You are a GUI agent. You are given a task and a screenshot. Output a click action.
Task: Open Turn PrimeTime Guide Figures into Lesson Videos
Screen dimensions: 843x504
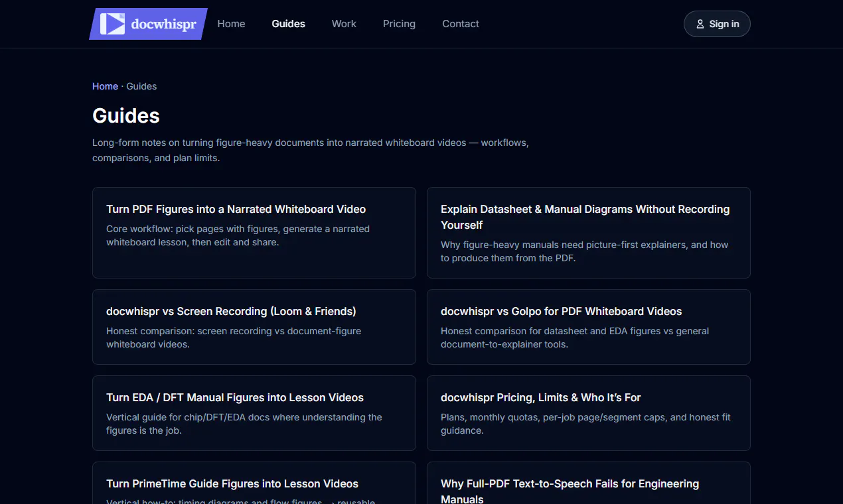click(254, 483)
